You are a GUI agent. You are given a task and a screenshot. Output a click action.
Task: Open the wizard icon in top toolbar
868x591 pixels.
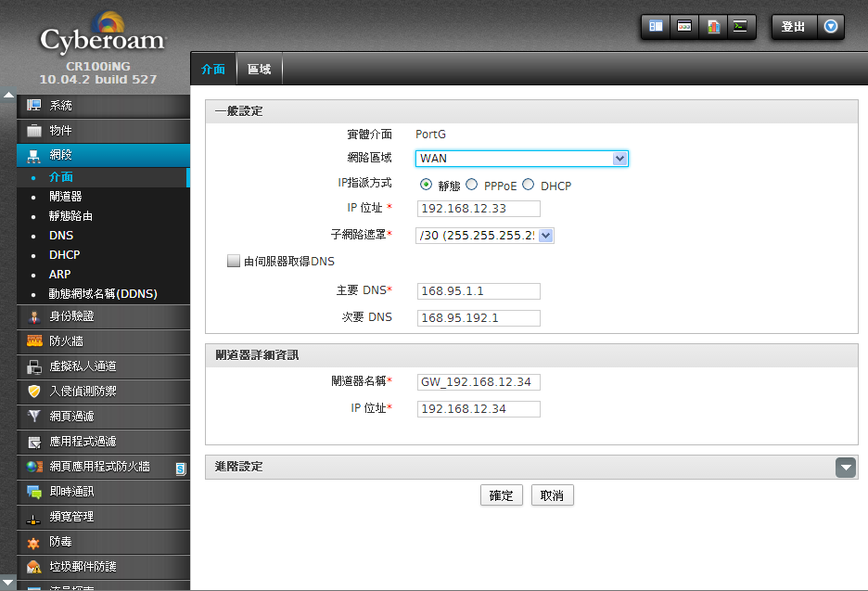pyautogui.click(x=684, y=27)
